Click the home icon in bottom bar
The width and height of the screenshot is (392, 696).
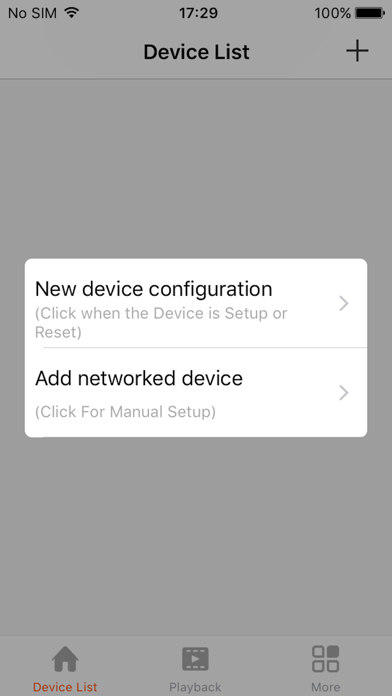(x=65, y=660)
